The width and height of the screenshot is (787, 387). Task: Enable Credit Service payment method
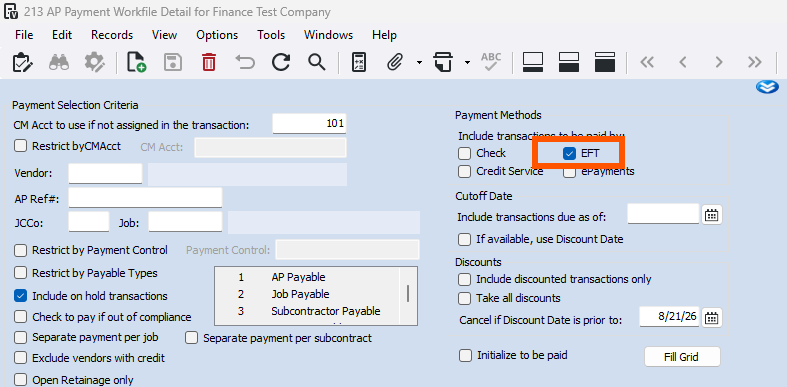point(464,172)
